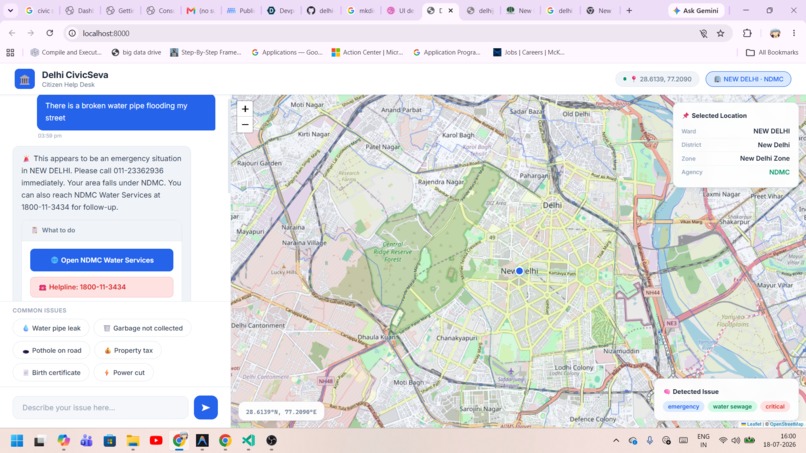Zoom in on the map with plus

point(245,109)
